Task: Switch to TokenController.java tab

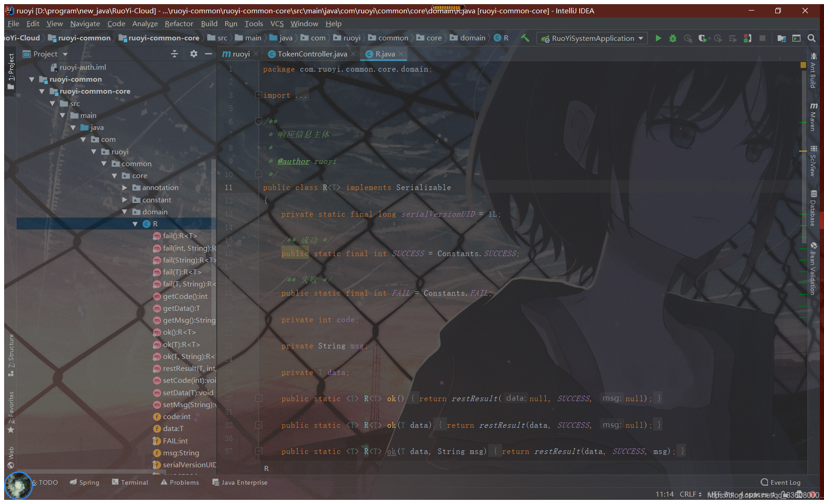Action: pyautogui.click(x=312, y=54)
